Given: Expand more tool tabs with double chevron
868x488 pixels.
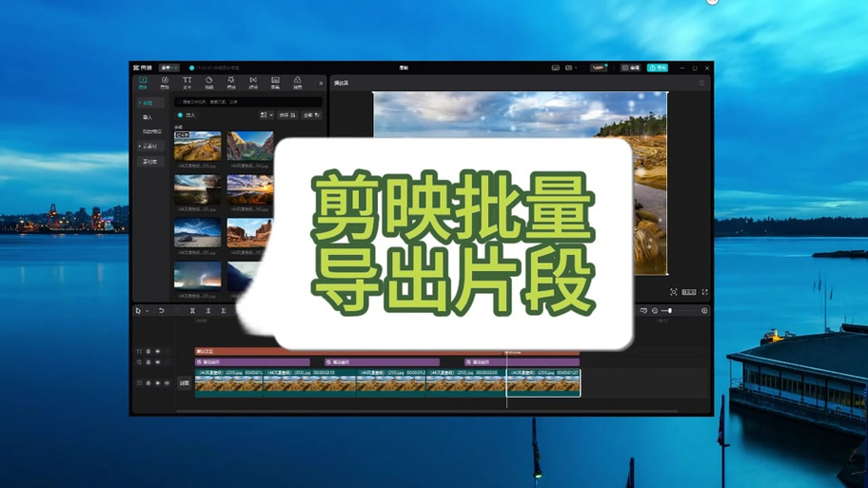Looking at the screenshot, I should (x=321, y=83).
